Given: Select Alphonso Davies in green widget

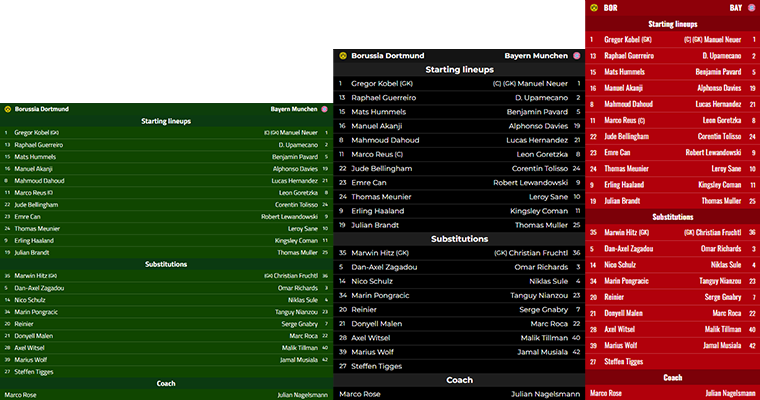Looking at the screenshot, I should click(295, 169).
